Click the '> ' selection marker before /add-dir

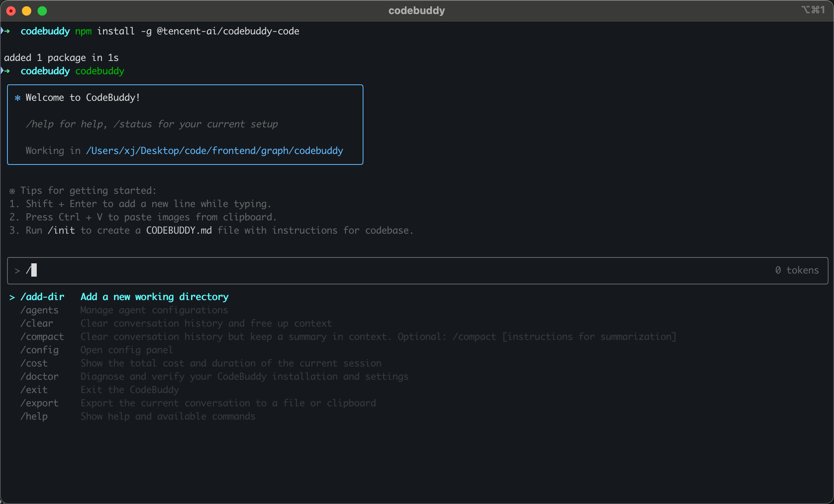coord(12,298)
